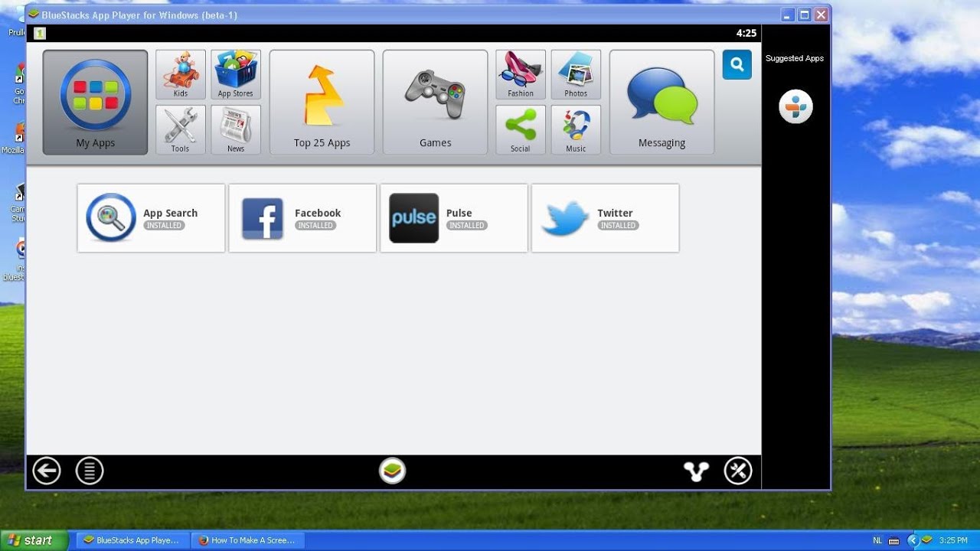
Task: Open the News category icon
Action: pos(236,130)
